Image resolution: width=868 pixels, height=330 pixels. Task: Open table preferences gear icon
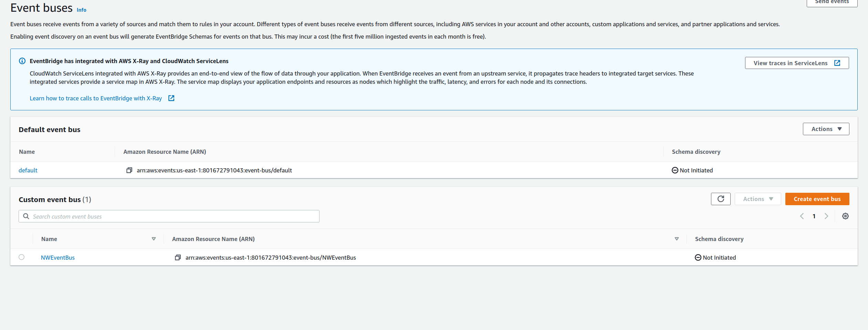click(x=845, y=216)
